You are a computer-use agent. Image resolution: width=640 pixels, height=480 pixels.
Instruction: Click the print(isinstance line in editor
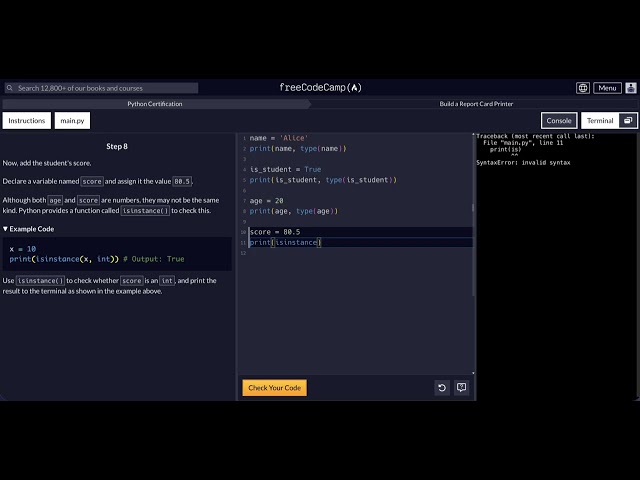point(285,242)
